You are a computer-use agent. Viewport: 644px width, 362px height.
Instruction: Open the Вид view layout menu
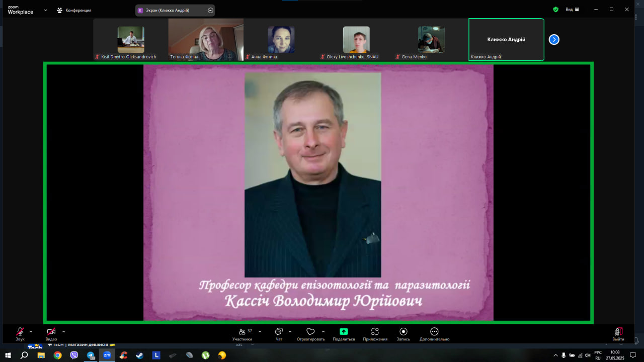click(x=572, y=9)
